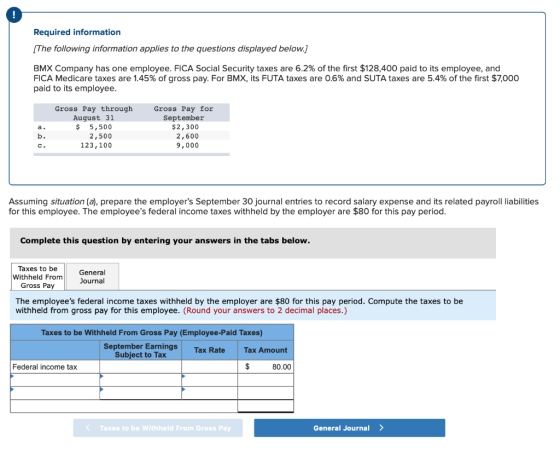Viewport: 560px width, 450px height.
Task: Open third row September Earnings Subject to Tax dropdown
Action: (140, 393)
